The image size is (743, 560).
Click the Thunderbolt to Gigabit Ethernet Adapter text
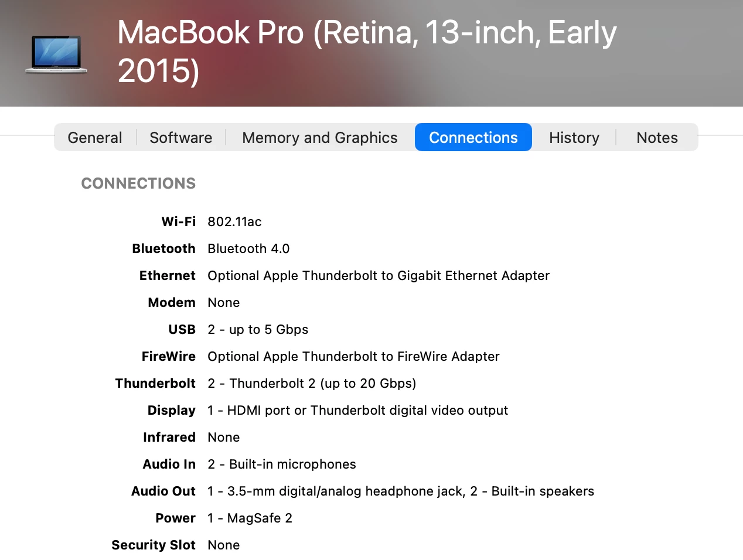pos(379,276)
